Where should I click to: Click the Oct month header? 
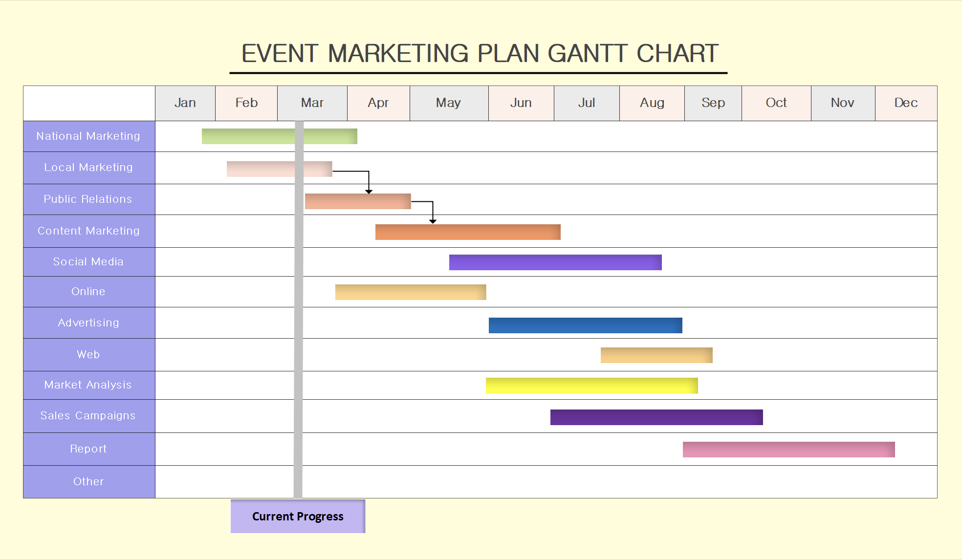point(776,103)
